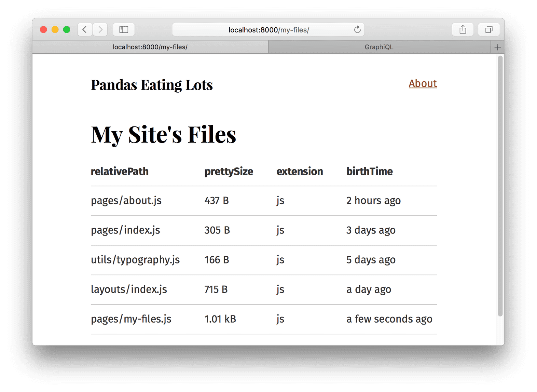Show all tabs overview icon
Image resolution: width=537 pixels, height=392 pixels.
489,30
